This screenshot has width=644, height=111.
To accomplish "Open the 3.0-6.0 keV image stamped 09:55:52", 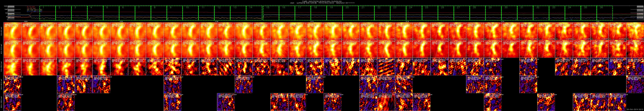I will [12, 32].
